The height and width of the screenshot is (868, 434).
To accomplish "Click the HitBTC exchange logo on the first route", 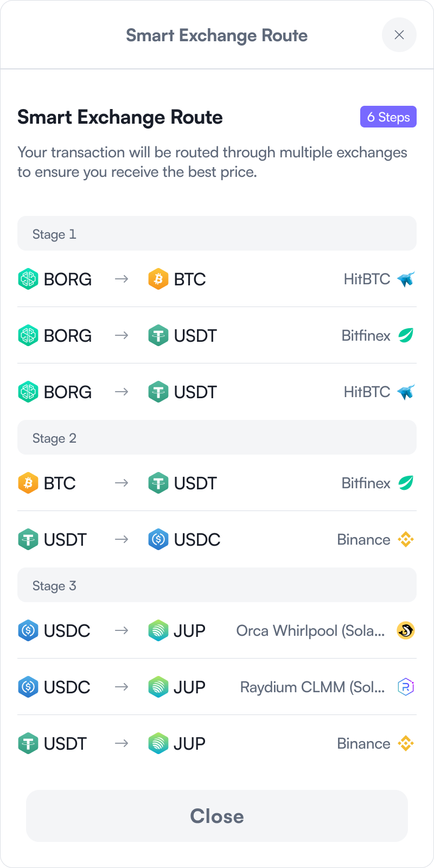I will point(405,279).
